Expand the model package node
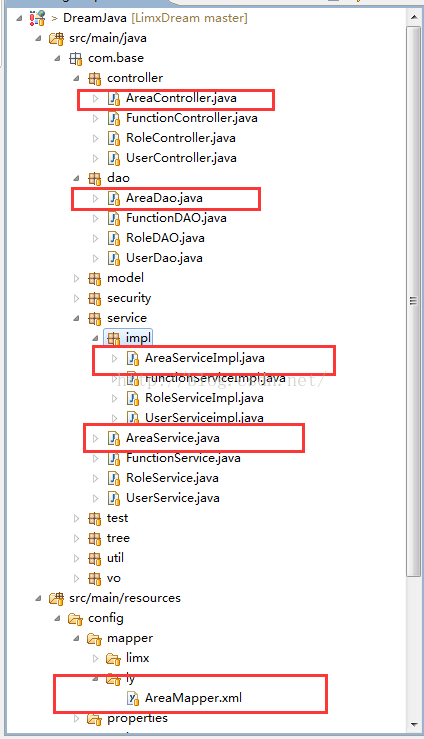Image resolution: width=424 pixels, height=739 pixels. (x=76, y=278)
